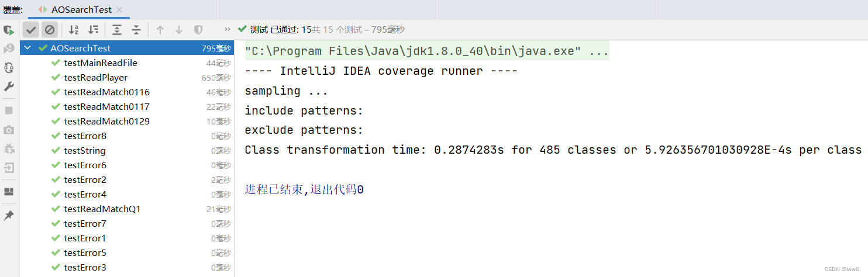868x277 pixels.
Task: Click the 'sampling ...' console line
Action: (x=287, y=91)
